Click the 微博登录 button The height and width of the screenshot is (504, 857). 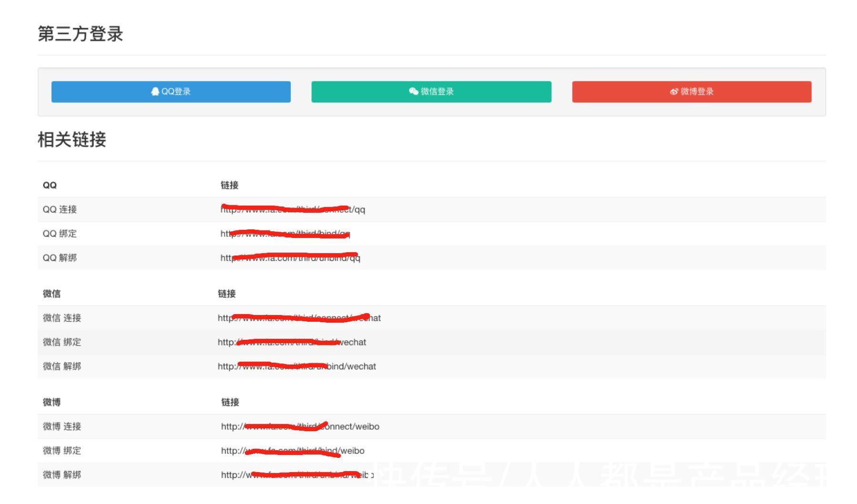(692, 92)
